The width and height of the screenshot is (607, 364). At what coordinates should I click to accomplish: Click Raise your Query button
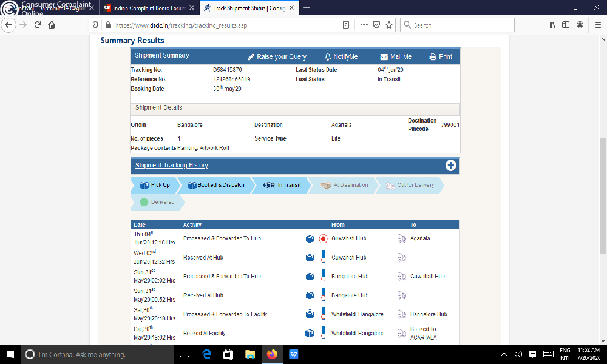(x=277, y=56)
